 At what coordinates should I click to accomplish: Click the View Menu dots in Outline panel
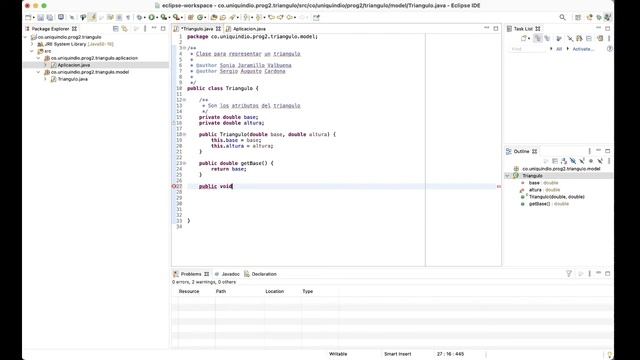[589, 151]
